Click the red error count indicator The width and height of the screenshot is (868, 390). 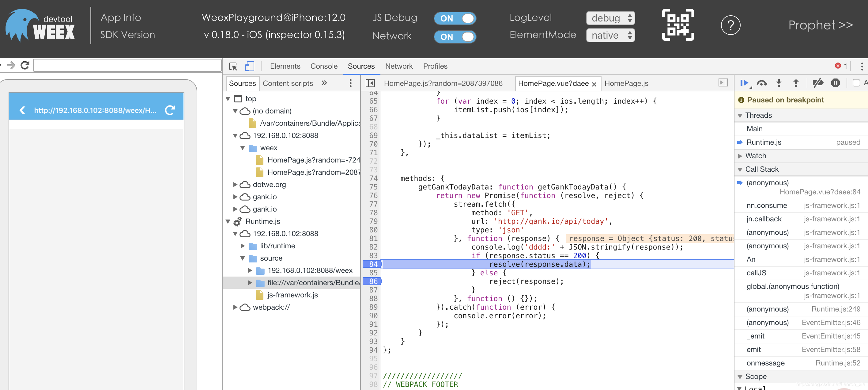841,66
